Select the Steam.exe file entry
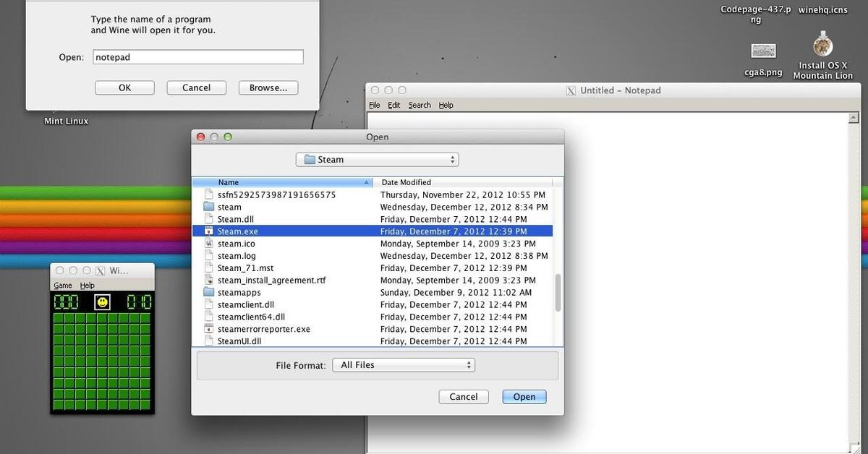 236,231
